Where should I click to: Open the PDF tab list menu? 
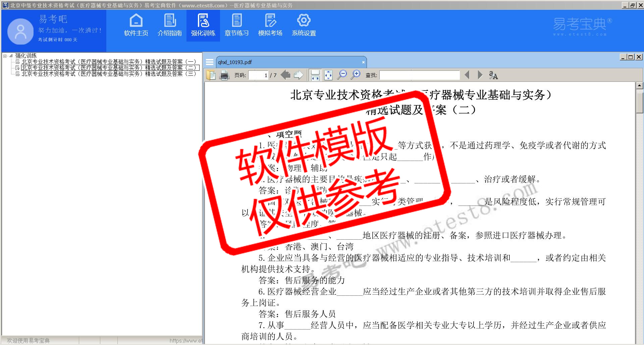tap(210, 62)
